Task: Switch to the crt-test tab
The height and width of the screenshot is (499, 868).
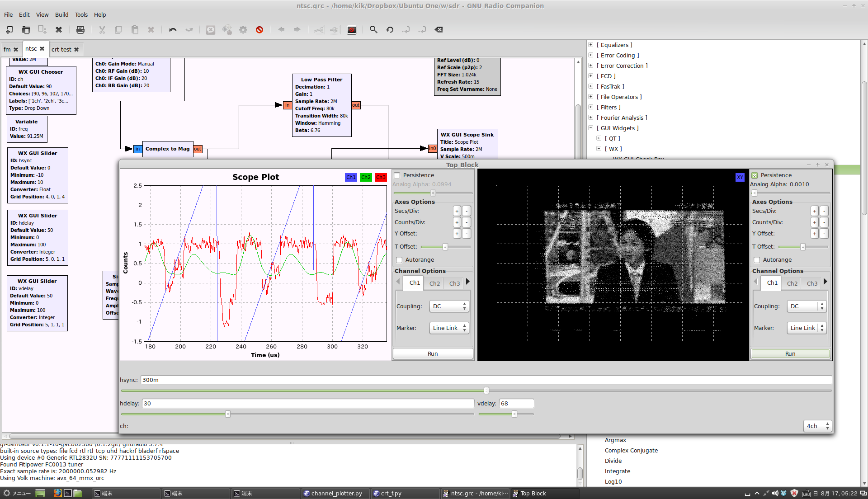Action: 61,50
